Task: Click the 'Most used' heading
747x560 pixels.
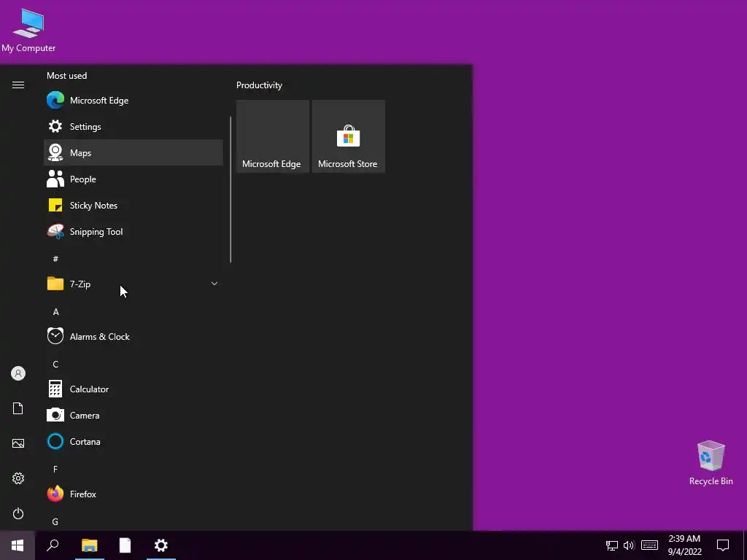Action: pyautogui.click(x=66, y=76)
